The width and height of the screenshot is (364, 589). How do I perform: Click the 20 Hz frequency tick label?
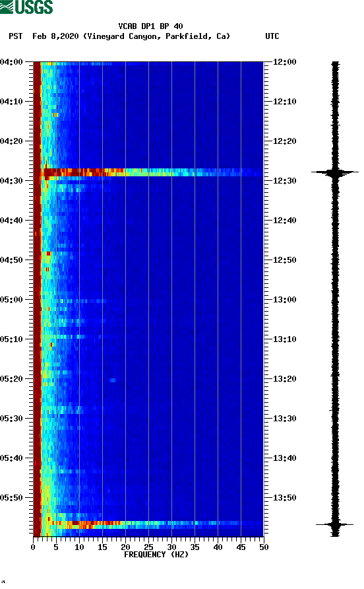[125, 547]
